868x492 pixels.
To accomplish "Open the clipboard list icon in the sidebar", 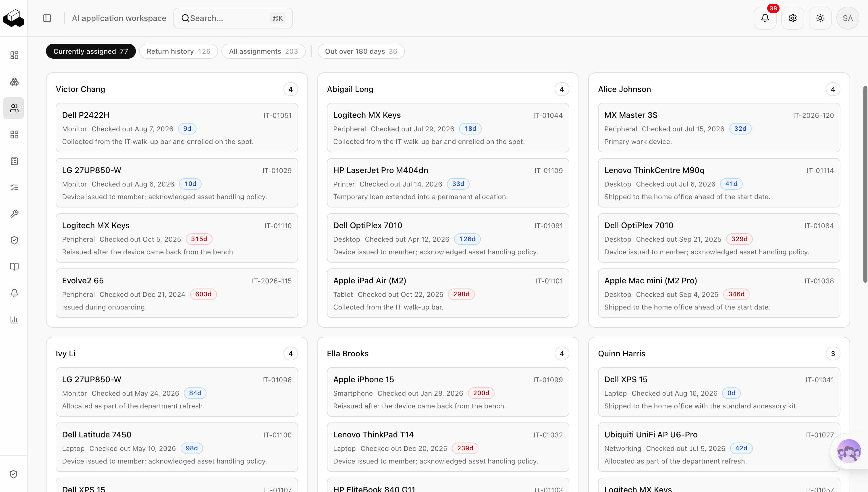I will coord(14,161).
